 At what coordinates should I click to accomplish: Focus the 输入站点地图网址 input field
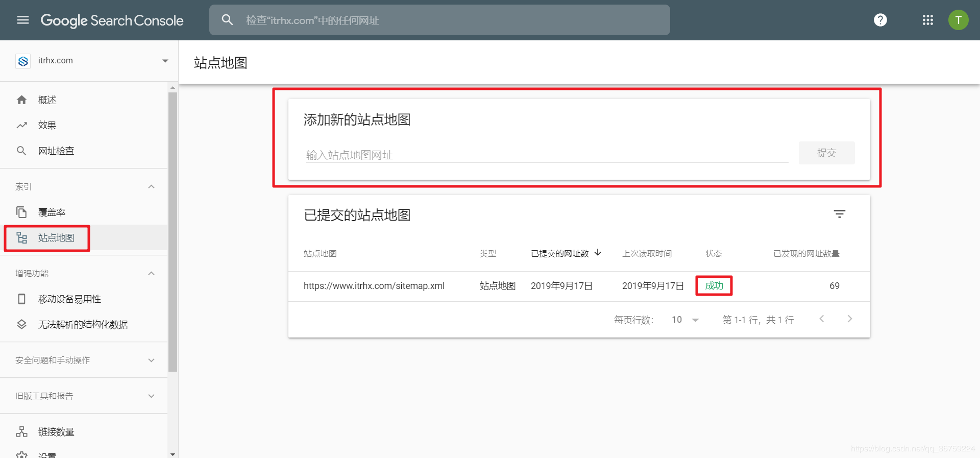547,154
